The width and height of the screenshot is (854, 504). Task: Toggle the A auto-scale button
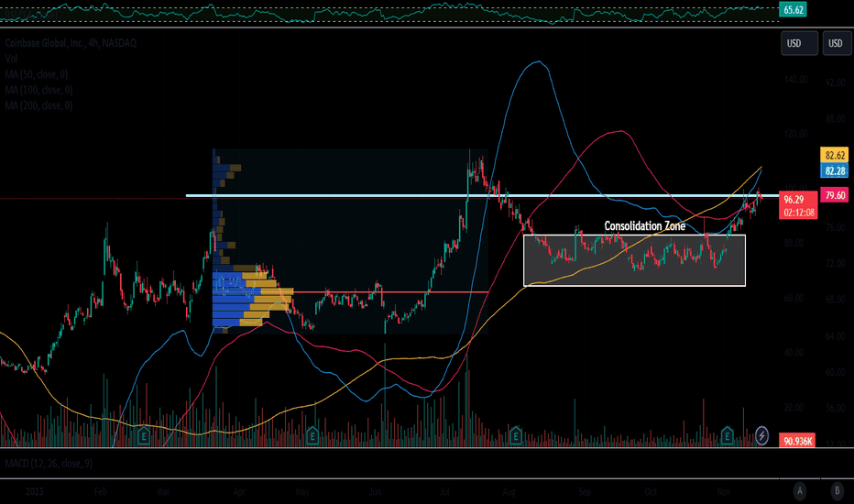point(800,491)
